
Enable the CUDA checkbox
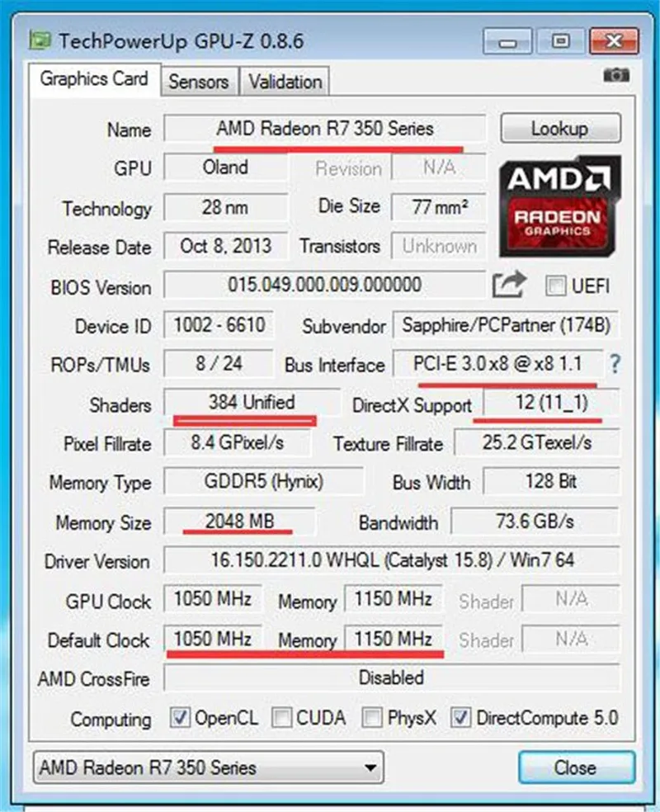pyautogui.click(x=281, y=718)
